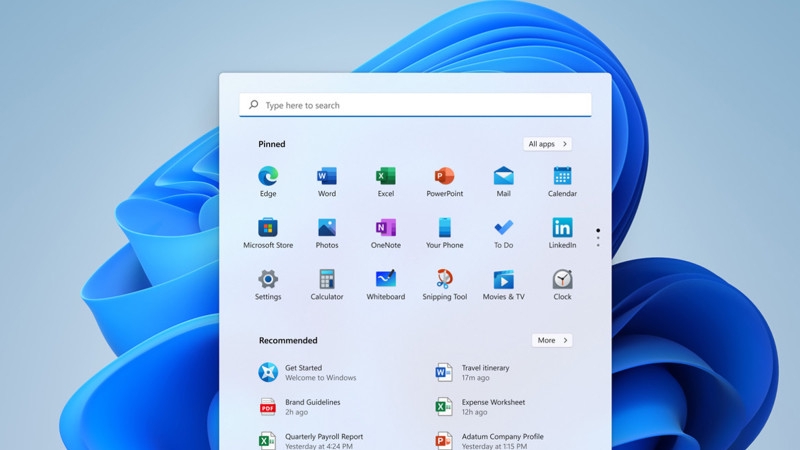
Task: Open the Calendar app icon
Action: coord(562,176)
